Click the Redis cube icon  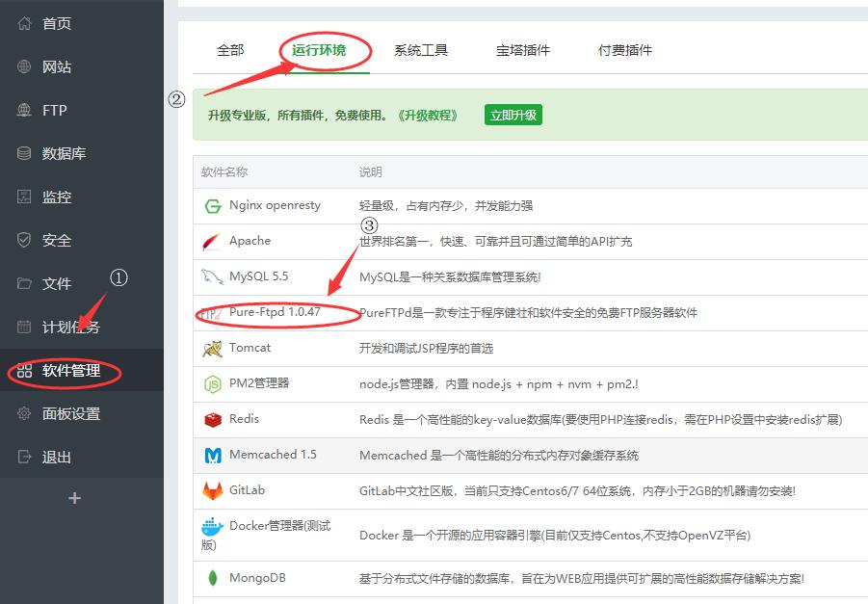tap(214, 418)
